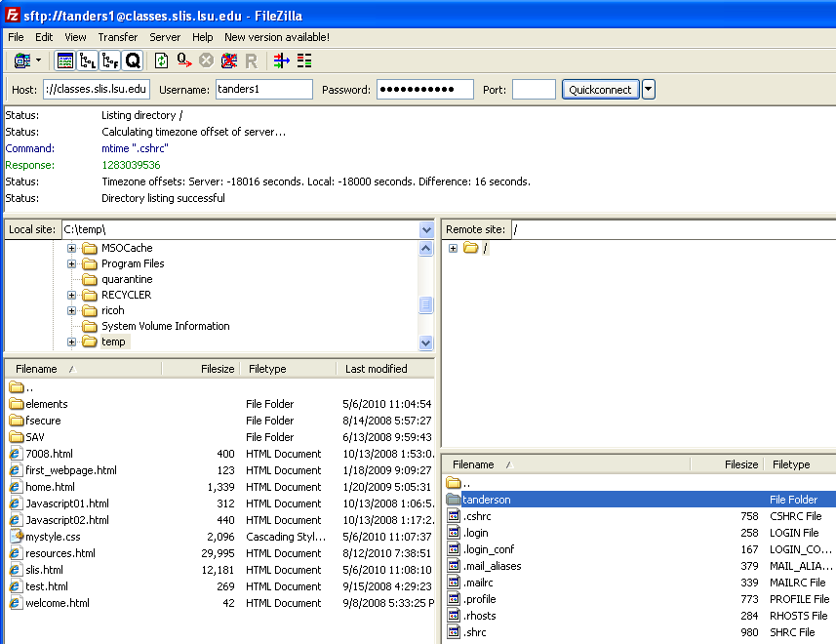This screenshot has width=836, height=644.
Task: Click the disconnect from server icon
Action: pyautogui.click(x=228, y=60)
